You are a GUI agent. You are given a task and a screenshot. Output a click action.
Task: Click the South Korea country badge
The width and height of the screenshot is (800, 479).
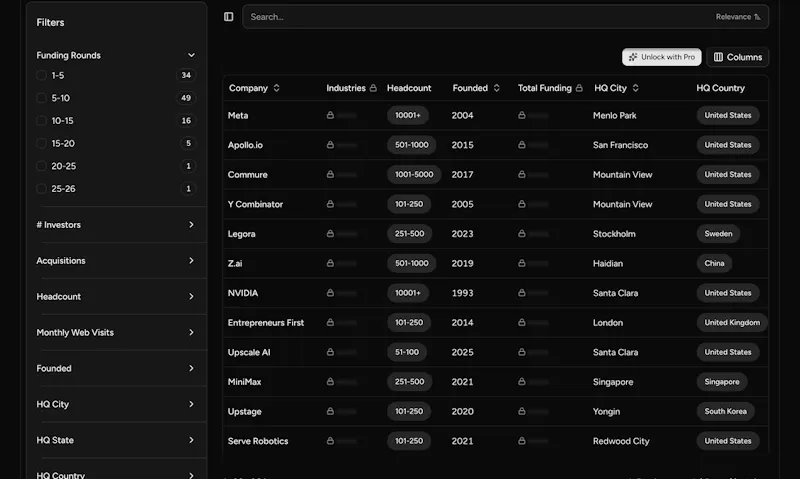726,411
